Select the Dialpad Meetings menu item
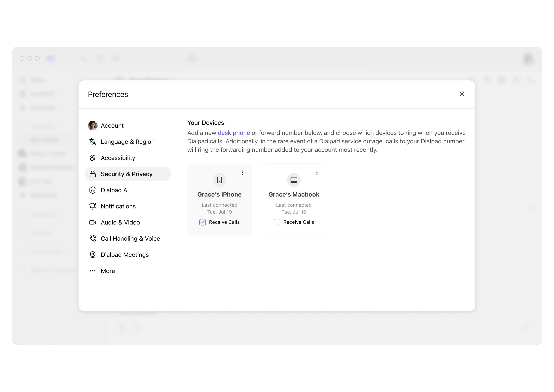The height and width of the screenshot is (392, 554). [124, 255]
